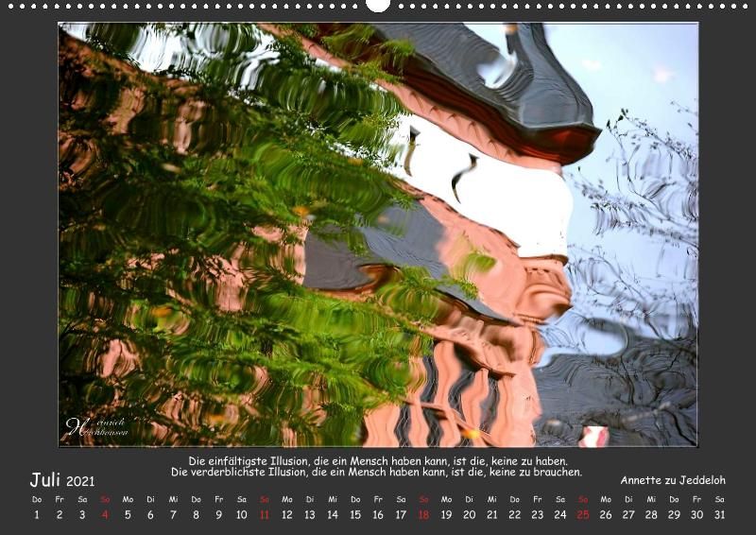Viewport: 756px width, 535px height.
Task: Click the 'Mo' weekday label above 5
Action: click(128, 499)
